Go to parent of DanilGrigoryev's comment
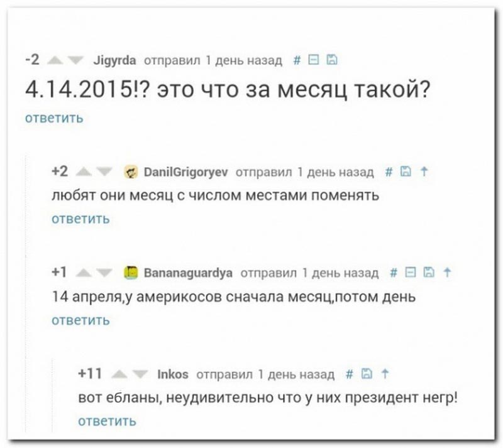This screenshot has width=503, height=448. pyautogui.click(x=424, y=171)
